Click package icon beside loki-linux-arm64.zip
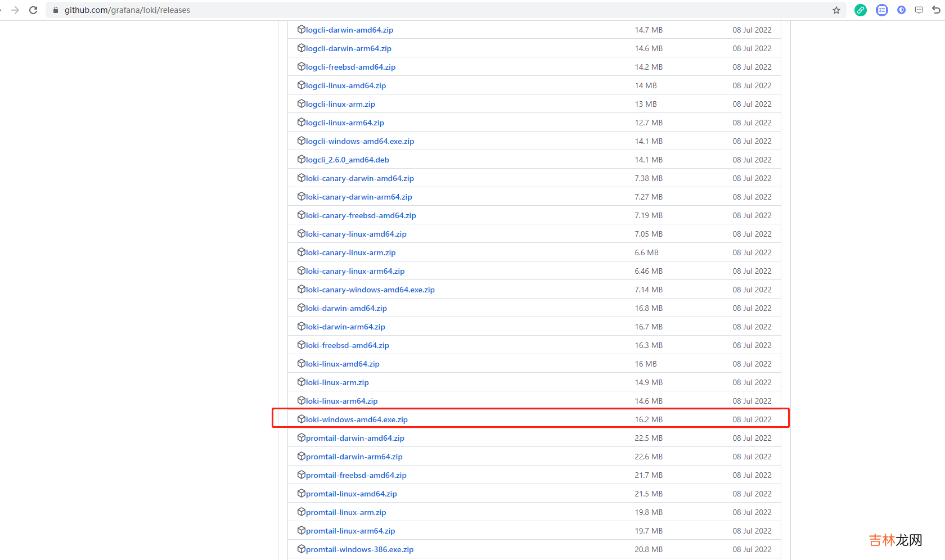The width and height of the screenshot is (945, 560). click(301, 401)
